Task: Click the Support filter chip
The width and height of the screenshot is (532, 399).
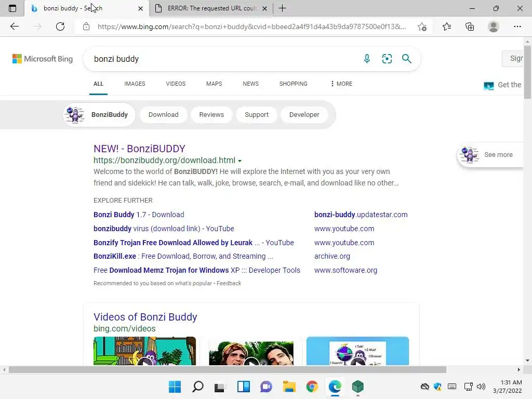Action: [x=257, y=115]
